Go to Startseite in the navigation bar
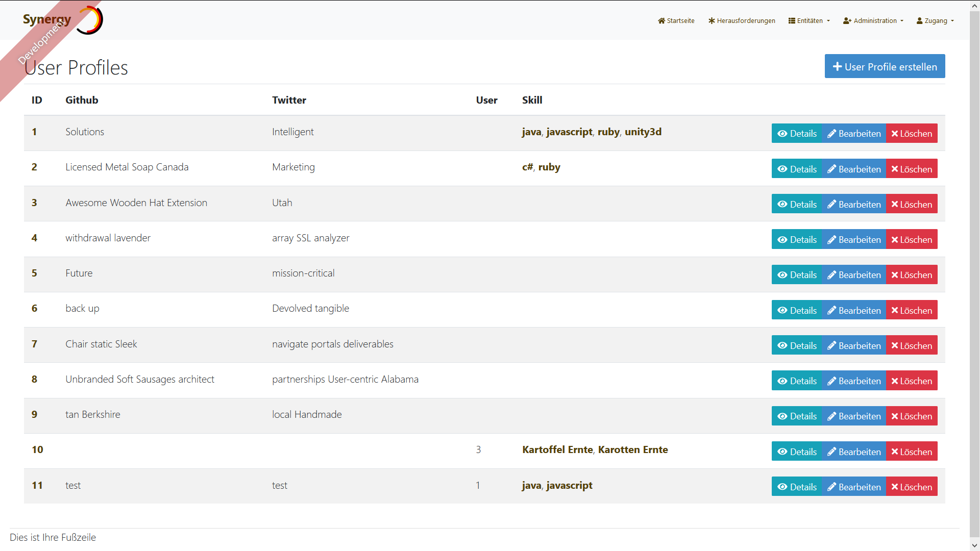The width and height of the screenshot is (980, 551). coord(680,21)
